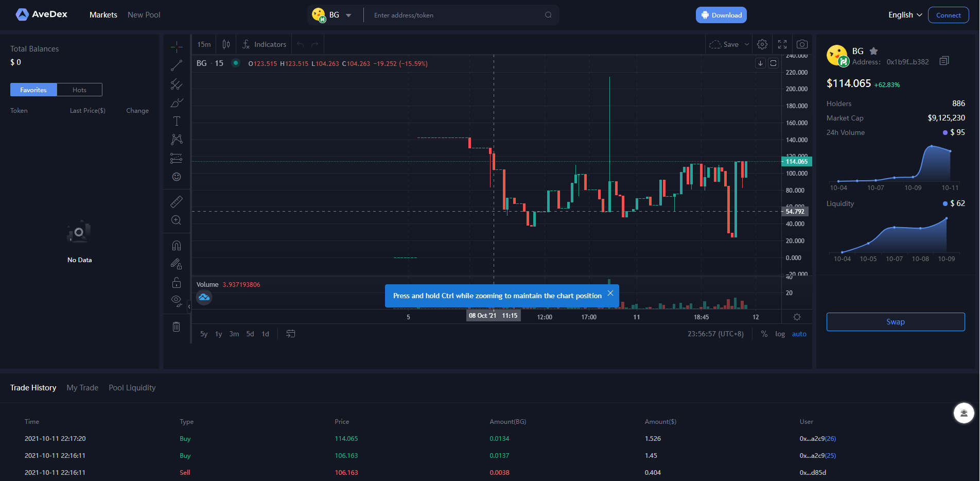The height and width of the screenshot is (481, 980).
Task: Open the emoji icons tool
Action: tap(177, 177)
